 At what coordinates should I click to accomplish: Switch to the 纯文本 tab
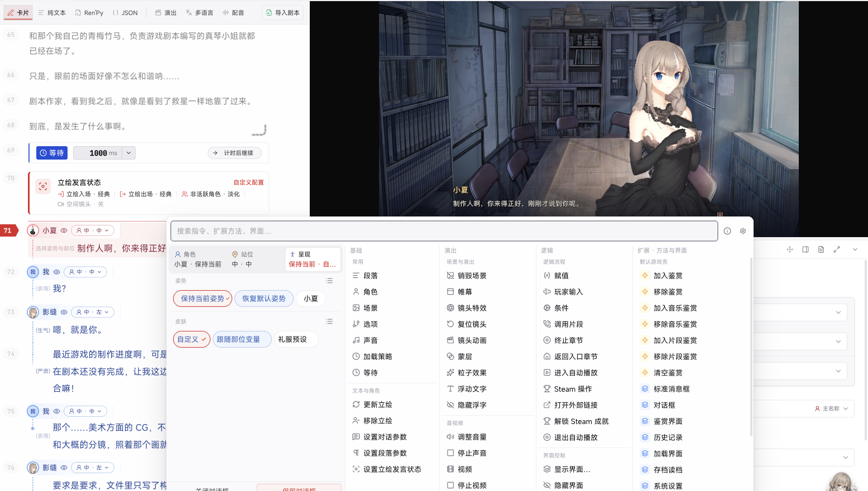tap(52, 12)
